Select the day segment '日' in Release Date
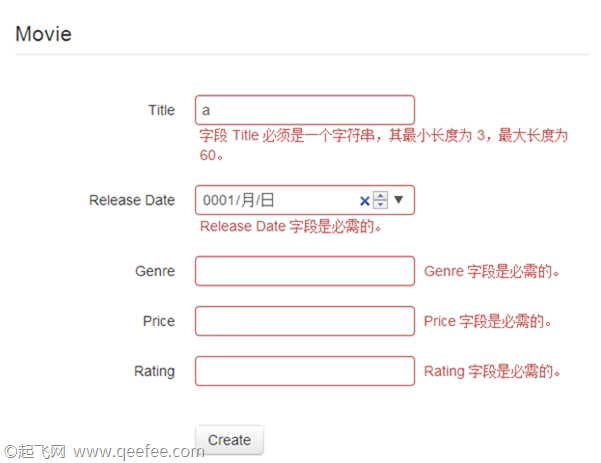Image resolution: width=601 pixels, height=463 pixels. [x=267, y=200]
